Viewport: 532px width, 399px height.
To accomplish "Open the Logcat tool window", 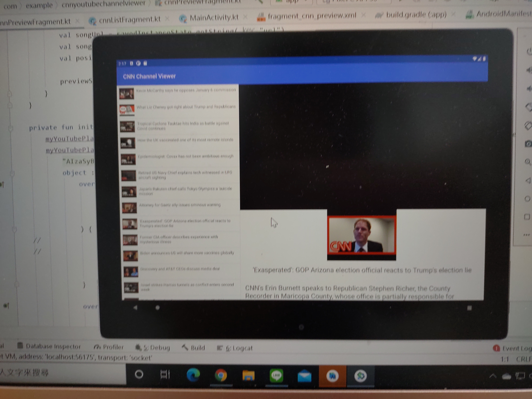I will 235,348.
